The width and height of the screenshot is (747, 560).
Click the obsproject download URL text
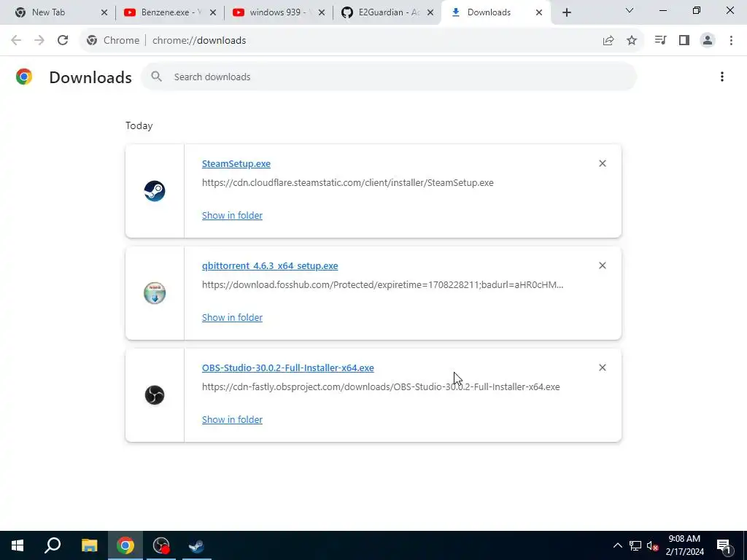point(381,386)
